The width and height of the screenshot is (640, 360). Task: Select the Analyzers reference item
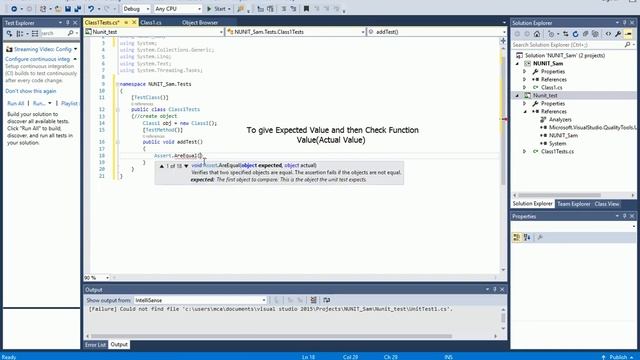(x=560, y=120)
